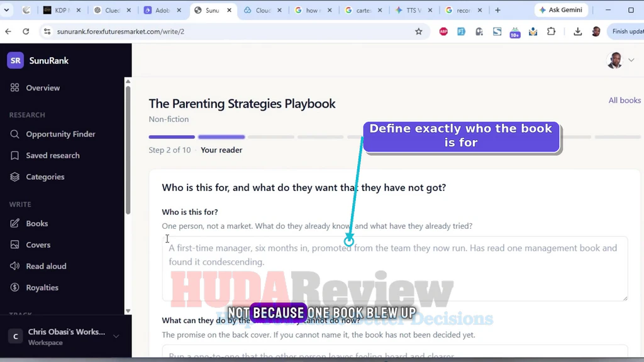Viewport: 644px width, 362px height.
Task: Click the sidebar scrollbar down arrow
Action: point(128,310)
